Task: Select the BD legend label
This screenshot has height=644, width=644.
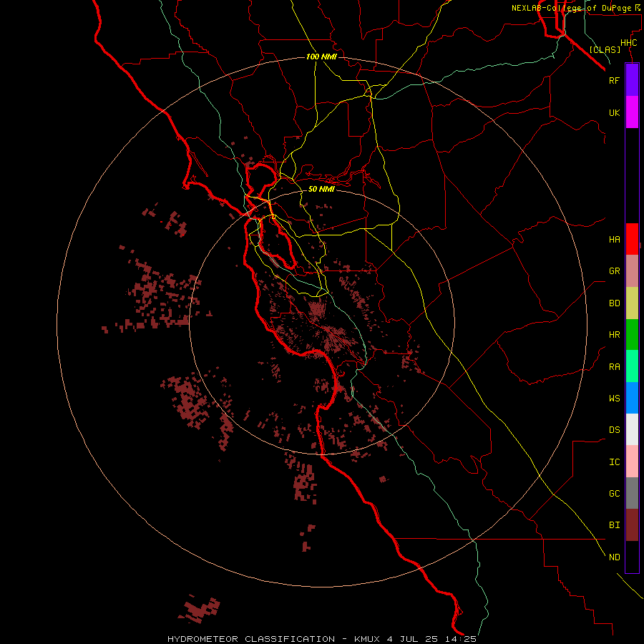Action: pos(614,303)
